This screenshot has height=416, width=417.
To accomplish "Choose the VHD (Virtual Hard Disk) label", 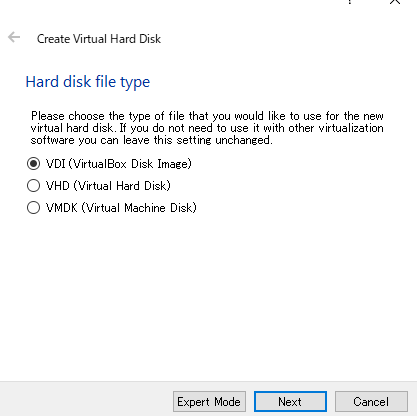I will click(108, 186).
